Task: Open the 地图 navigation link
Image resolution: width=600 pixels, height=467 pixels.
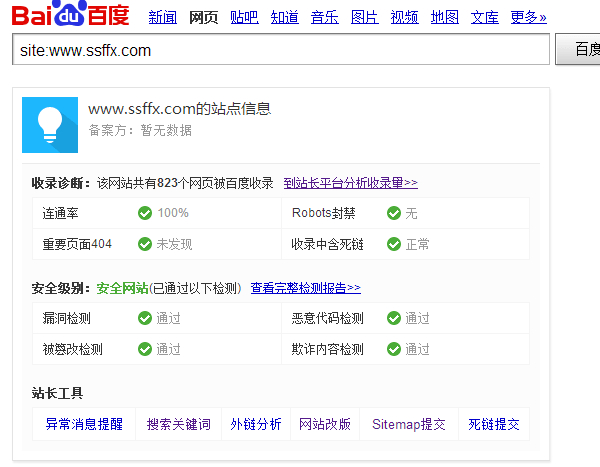Action: point(445,17)
